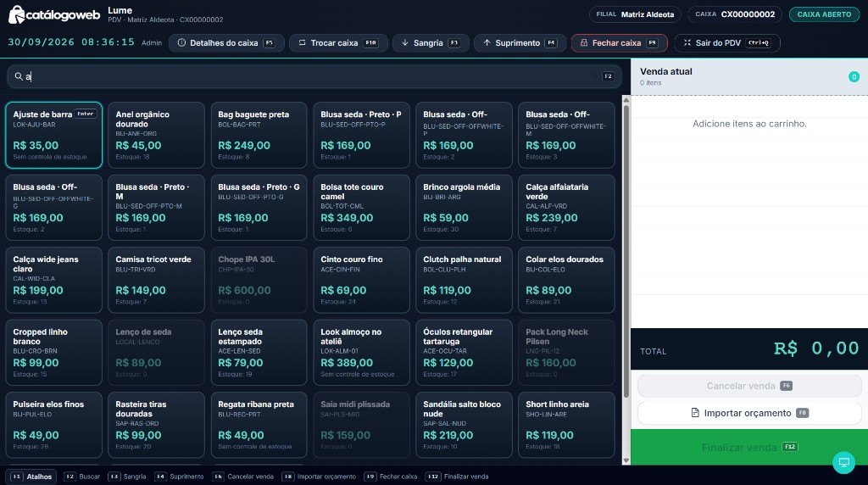
Task: Select Blusa seda Preto M card
Action: (156, 208)
